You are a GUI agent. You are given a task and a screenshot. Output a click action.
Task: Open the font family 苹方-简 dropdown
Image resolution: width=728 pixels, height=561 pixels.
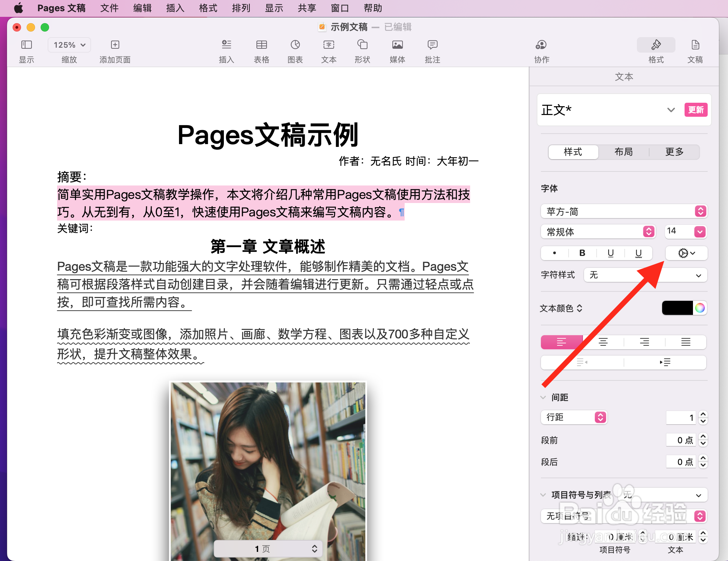tap(624, 211)
